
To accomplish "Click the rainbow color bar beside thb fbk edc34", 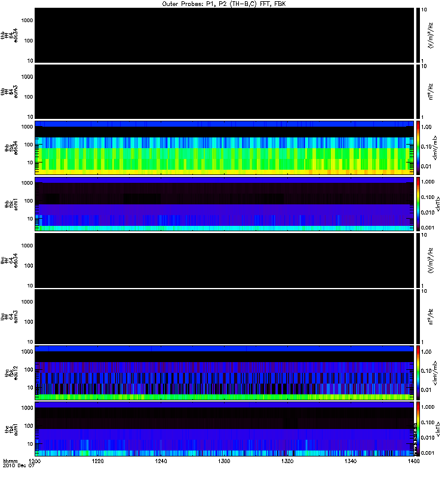I will [x=418, y=148].
